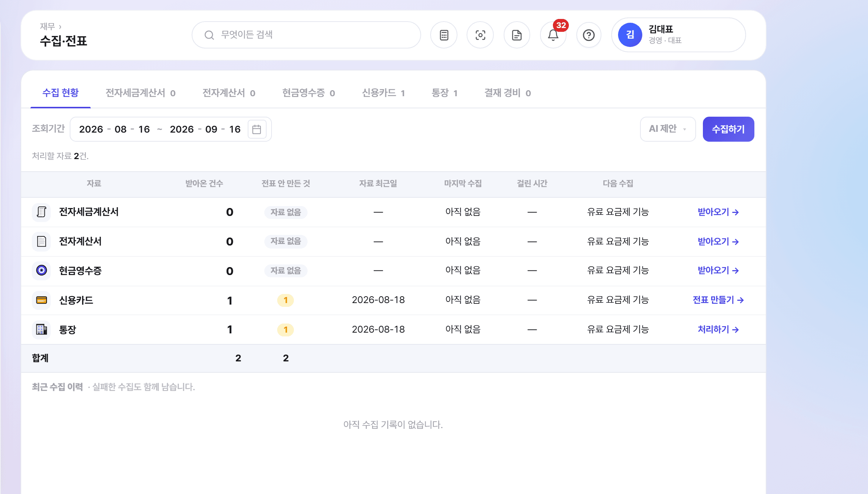Click 전표 만들기 link for 신용카드
Viewport: 868px width, 494px height.
(718, 300)
